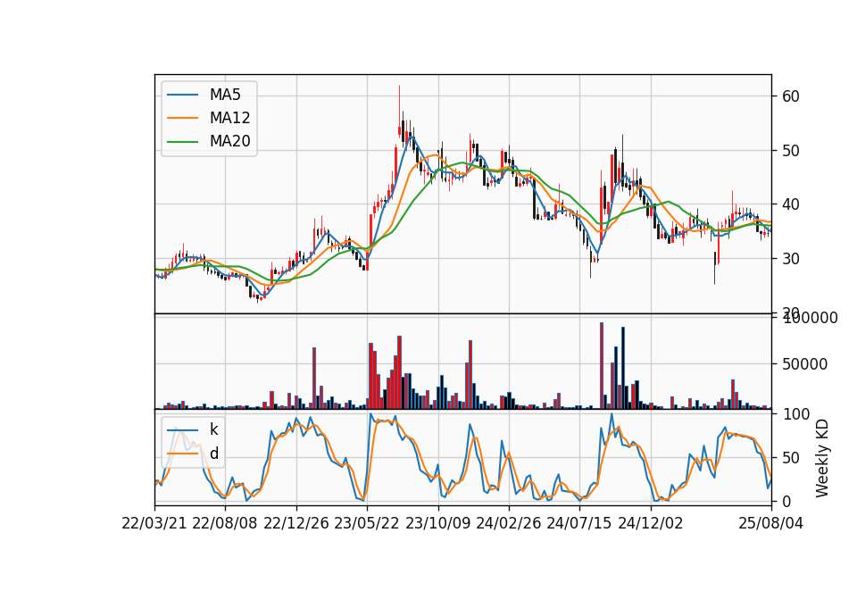Click the 22/03/21 date tick label
This screenshot has width=857, height=616.
tap(154, 524)
